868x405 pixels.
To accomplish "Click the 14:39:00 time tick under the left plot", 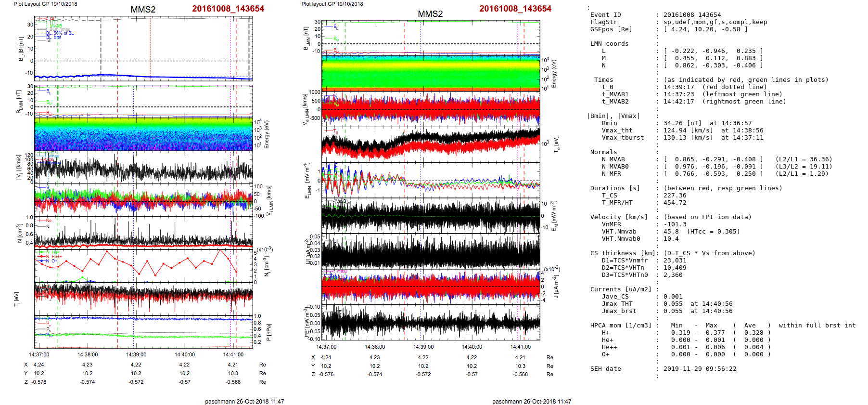I will pyautogui.click(x=136, y=354).
